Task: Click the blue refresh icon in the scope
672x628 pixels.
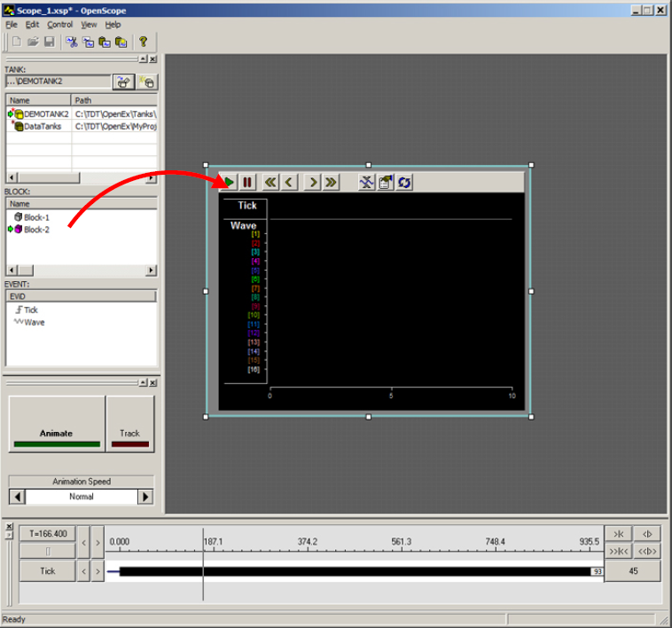Action: (x=404, y=182)
